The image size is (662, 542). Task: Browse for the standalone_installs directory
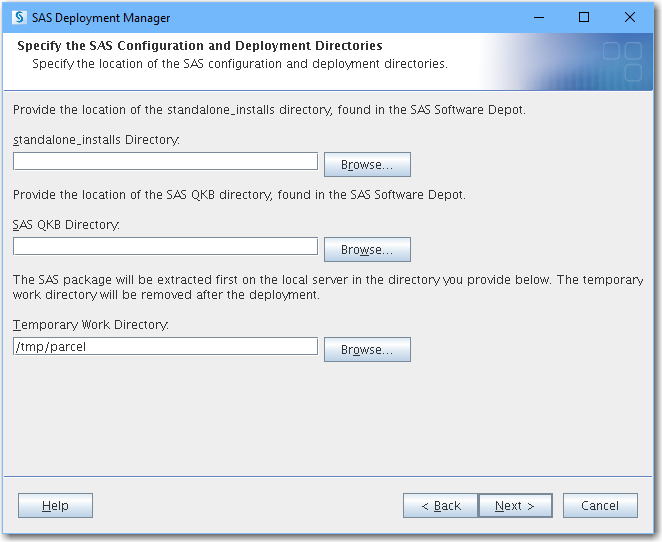click(367, 165)
